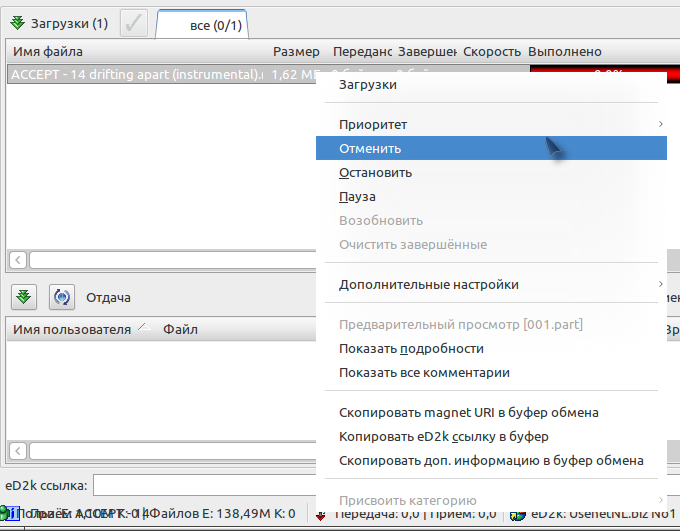Click the red progress bar of download
Viewport: 680px width, 531px height.
click(x=605, y=69)
